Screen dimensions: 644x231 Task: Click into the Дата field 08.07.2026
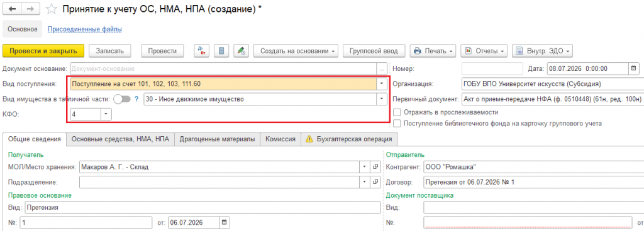pos(588,68)
